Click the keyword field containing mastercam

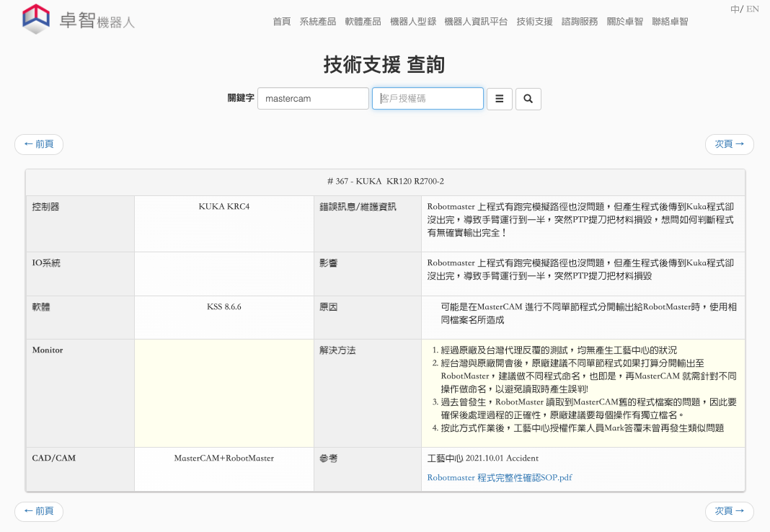coord(314,99)
